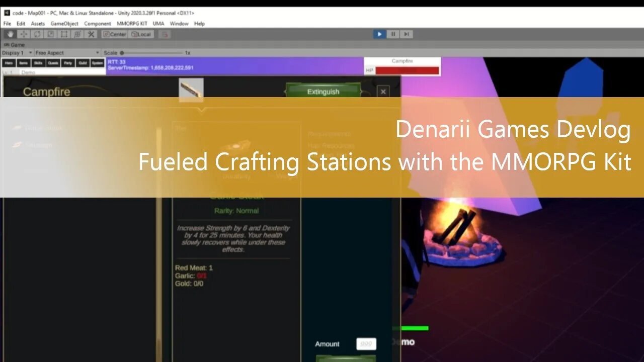Select the Scale tool
644x362 pixels.
click(51, 34)
